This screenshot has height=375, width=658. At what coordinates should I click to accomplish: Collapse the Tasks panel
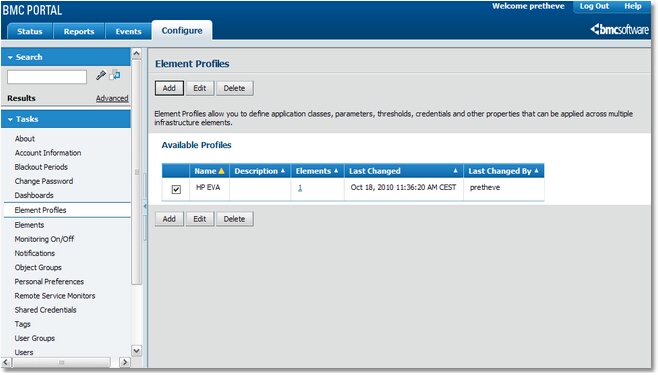[10, 120]
